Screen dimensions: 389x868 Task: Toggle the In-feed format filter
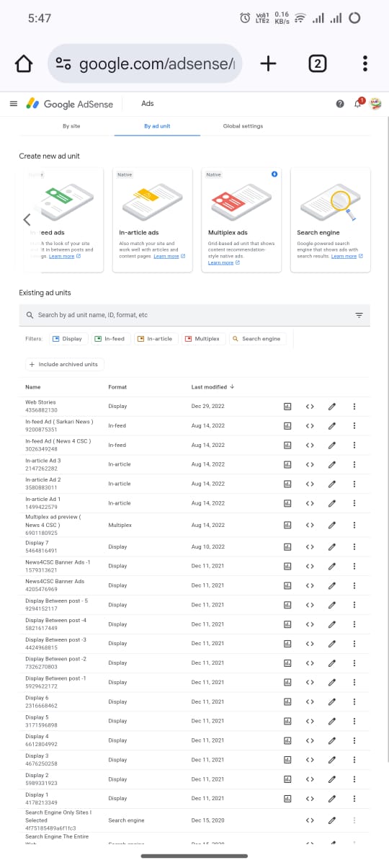[x=109, y=339]
